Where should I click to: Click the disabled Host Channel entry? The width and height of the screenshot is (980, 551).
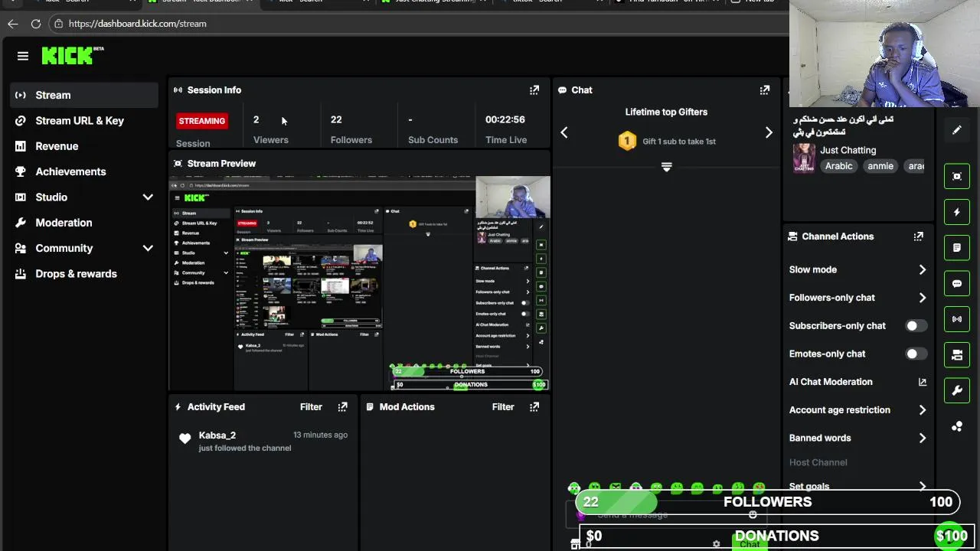click(818, 462)
